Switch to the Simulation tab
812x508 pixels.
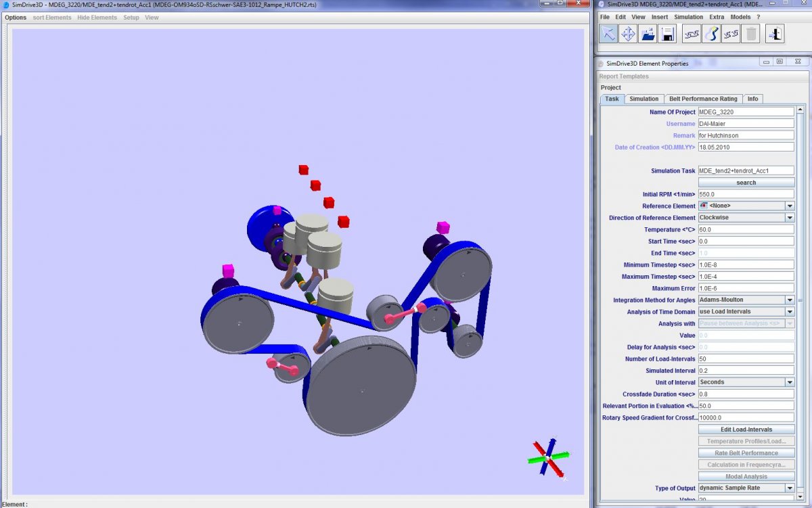644,99
